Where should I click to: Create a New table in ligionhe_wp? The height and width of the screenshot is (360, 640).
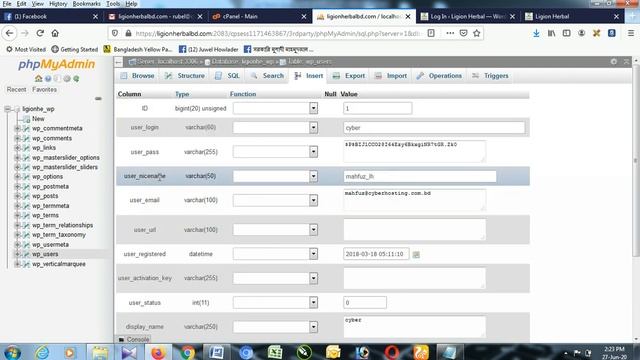pos(38,119)
